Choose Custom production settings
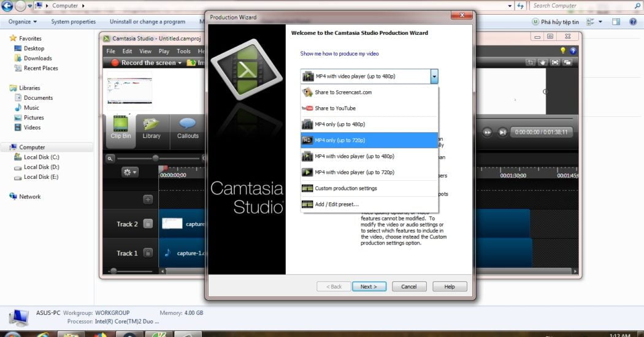Viewport: 644px width, 337px height. click(x=369, y=188)
